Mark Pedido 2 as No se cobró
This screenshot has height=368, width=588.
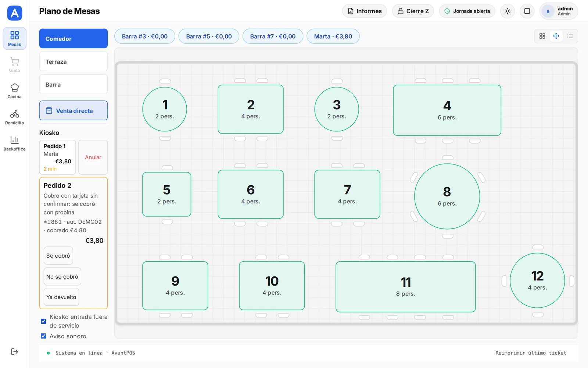pos(62,276)
